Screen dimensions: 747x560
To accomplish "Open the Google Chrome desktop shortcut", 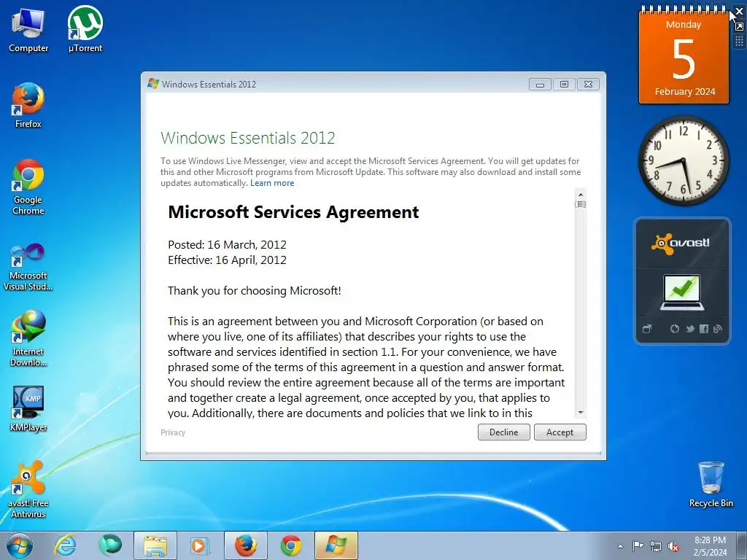I will tap(28, 187).
